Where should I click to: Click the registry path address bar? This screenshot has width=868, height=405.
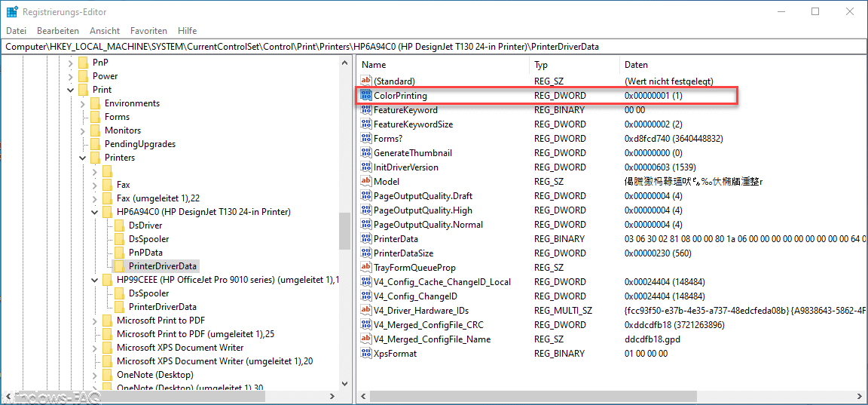(433, 47)
